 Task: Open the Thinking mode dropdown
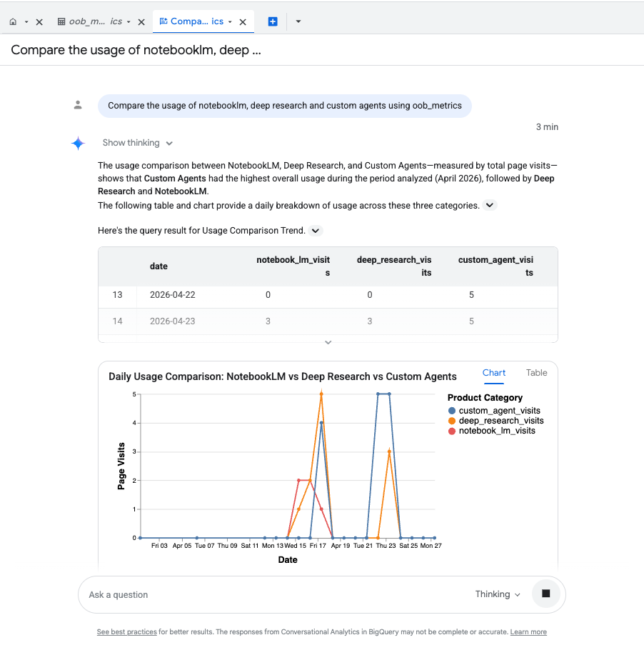[498, 594]
